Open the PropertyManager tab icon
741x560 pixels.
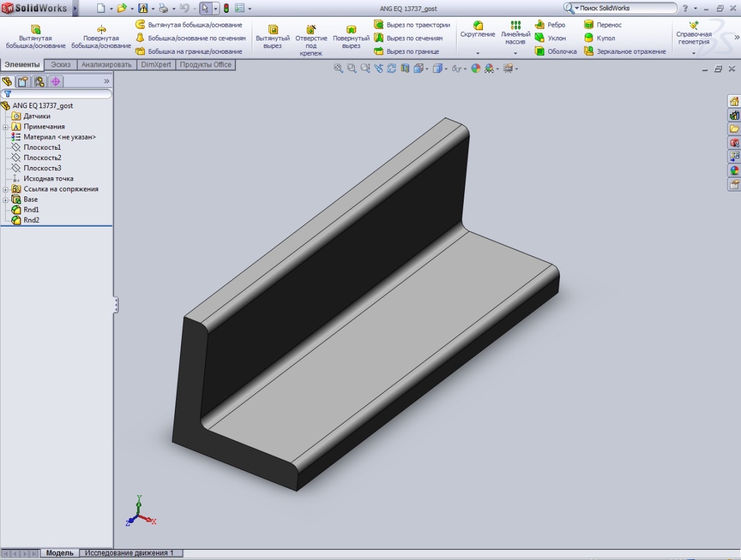coord(22,81)
